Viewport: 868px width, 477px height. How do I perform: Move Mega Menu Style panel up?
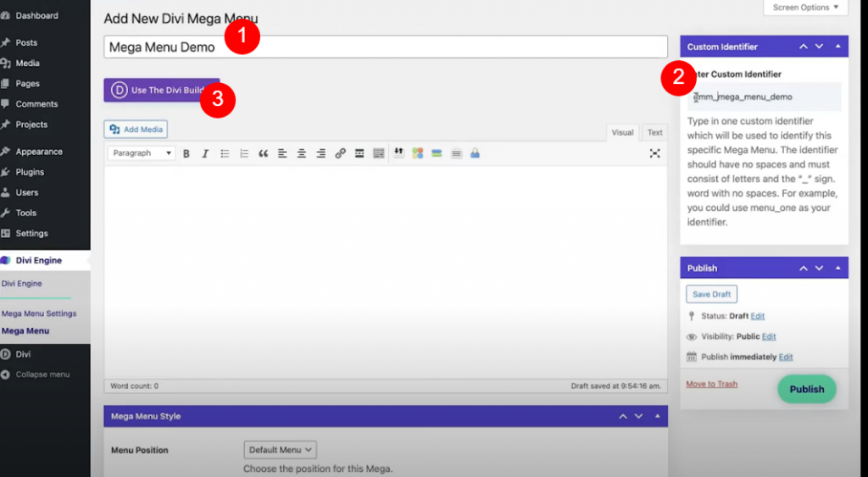click(x=623, y=416)
